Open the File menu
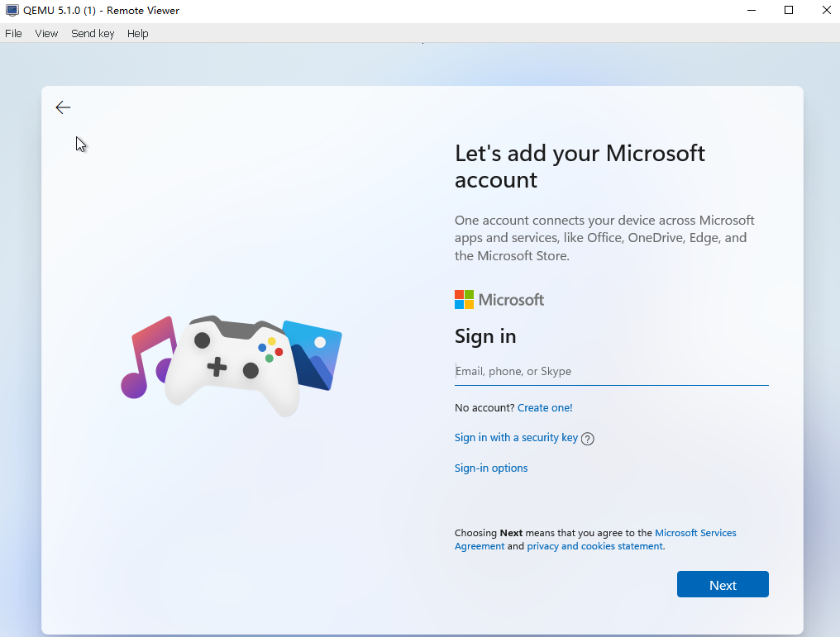 (x=13, y=34)
